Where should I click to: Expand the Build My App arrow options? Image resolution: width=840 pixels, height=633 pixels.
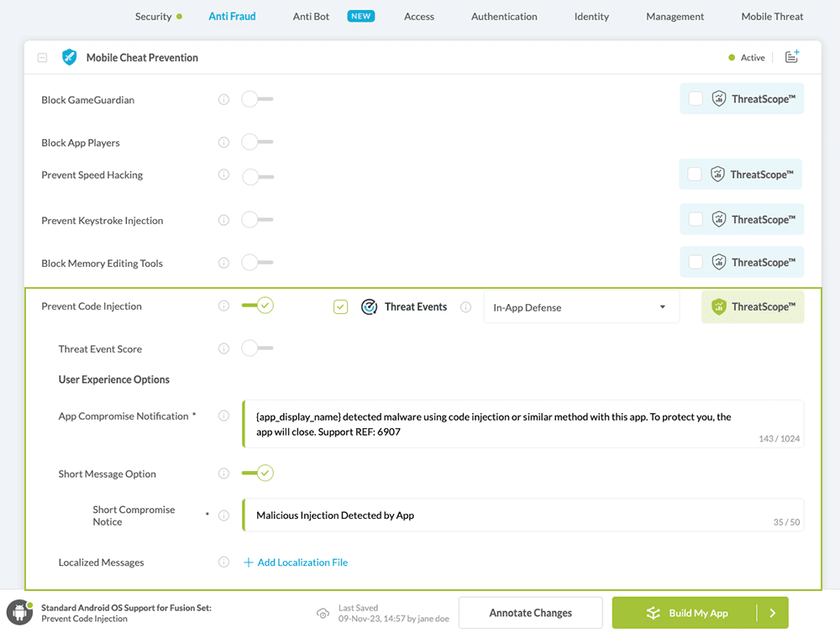coord(772,613)
